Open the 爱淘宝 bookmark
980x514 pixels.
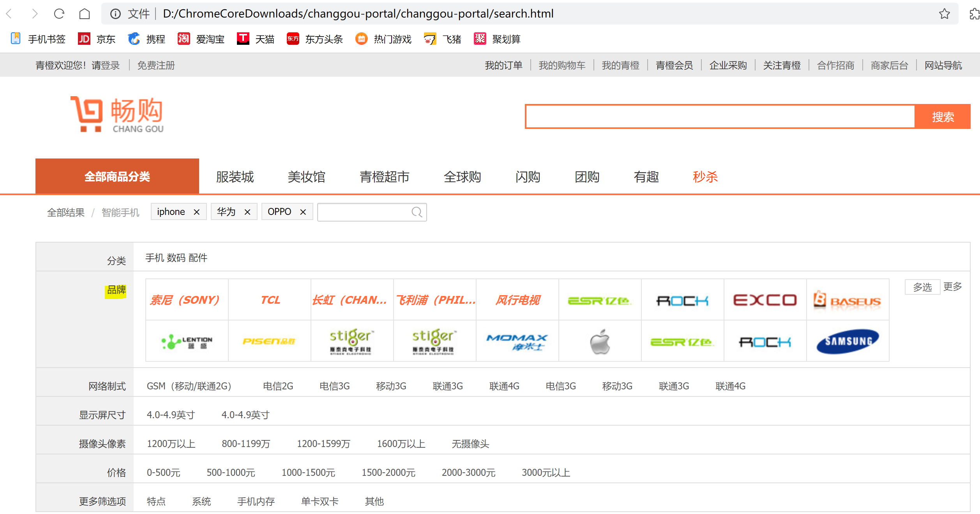click(x=201, y=39)
